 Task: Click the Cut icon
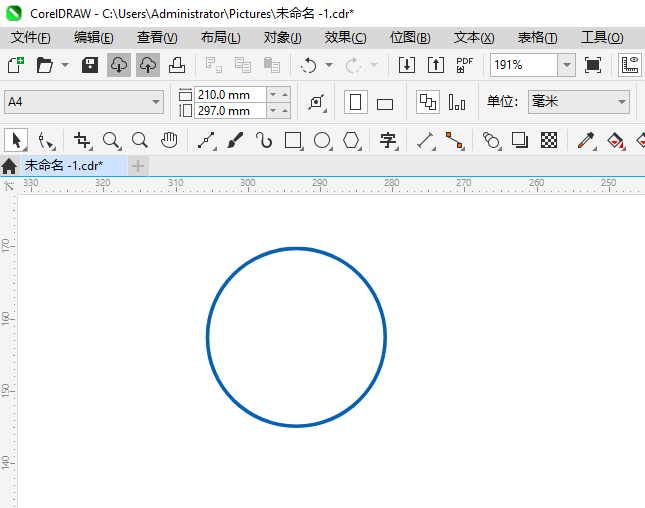[214, 65]
